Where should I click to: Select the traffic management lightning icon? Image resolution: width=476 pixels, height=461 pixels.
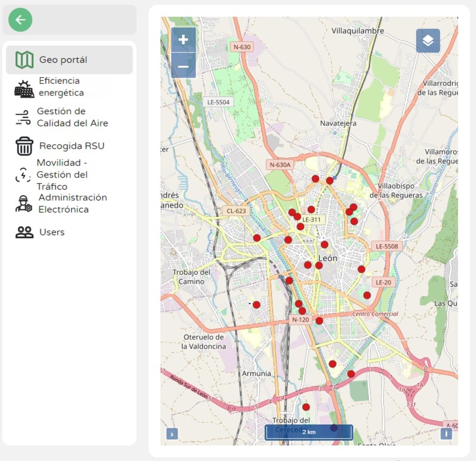pyautogui.click(x=23, y=175)
